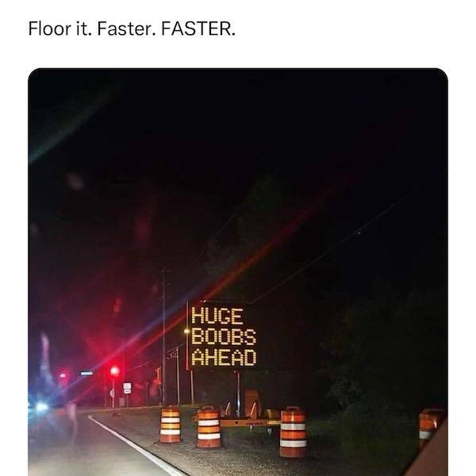Click the post caption "Floor it. Faster. FASTER."
This screenshot has width=476, height=476.
tap(132, 29)
